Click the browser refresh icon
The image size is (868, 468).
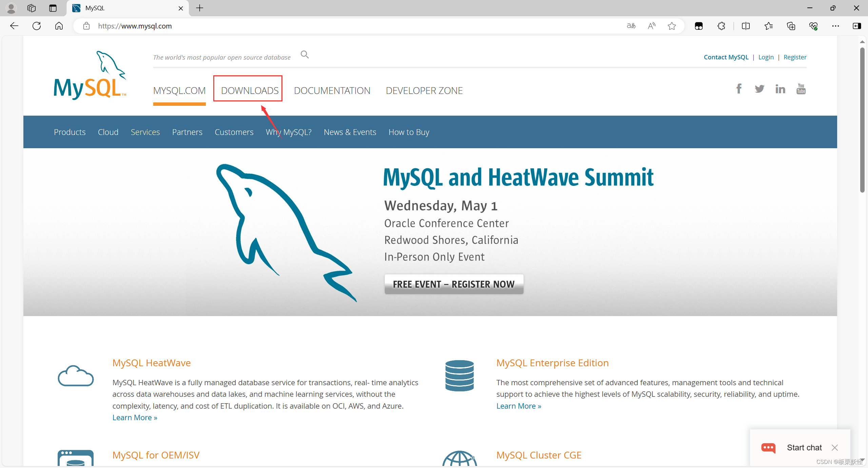tap(36, 26)
